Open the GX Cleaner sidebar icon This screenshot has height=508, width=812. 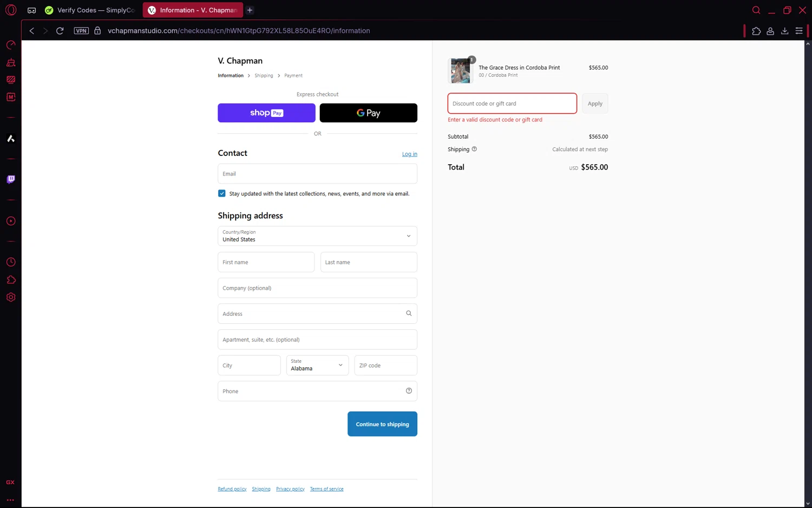(x=11, y=62)
